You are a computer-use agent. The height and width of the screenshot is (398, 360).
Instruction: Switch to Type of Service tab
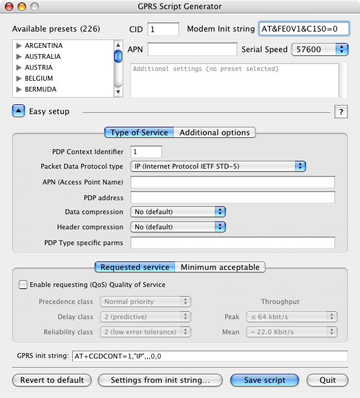[x=139, y=133]
